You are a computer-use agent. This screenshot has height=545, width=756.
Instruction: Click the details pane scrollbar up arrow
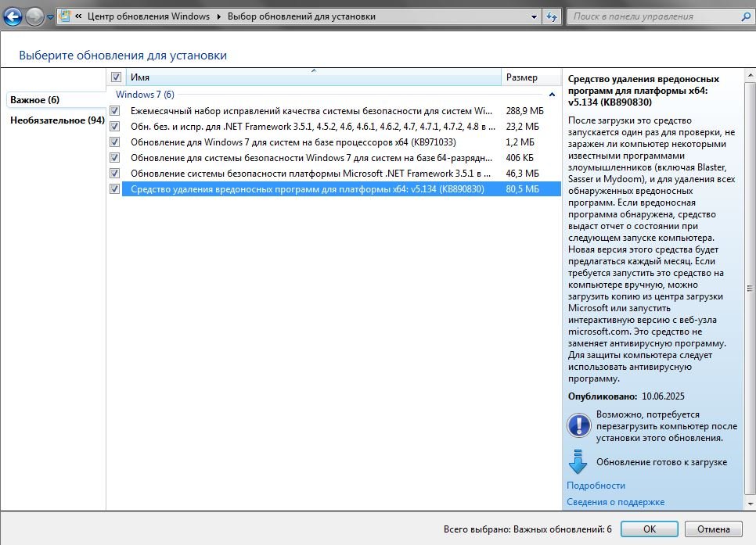tap(750, 75)
